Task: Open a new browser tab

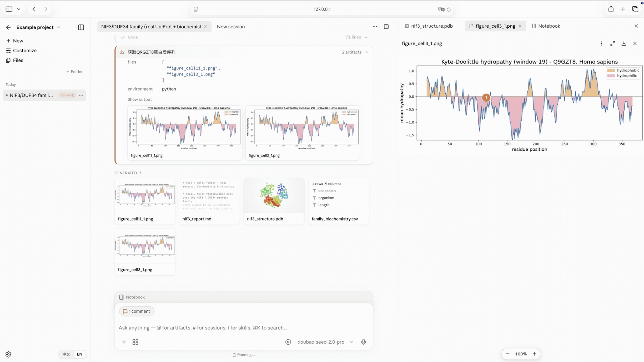Action: point(623,9)
